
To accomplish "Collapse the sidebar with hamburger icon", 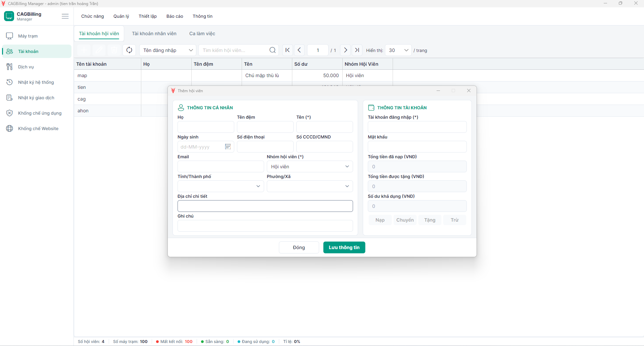I will (65, 16).
